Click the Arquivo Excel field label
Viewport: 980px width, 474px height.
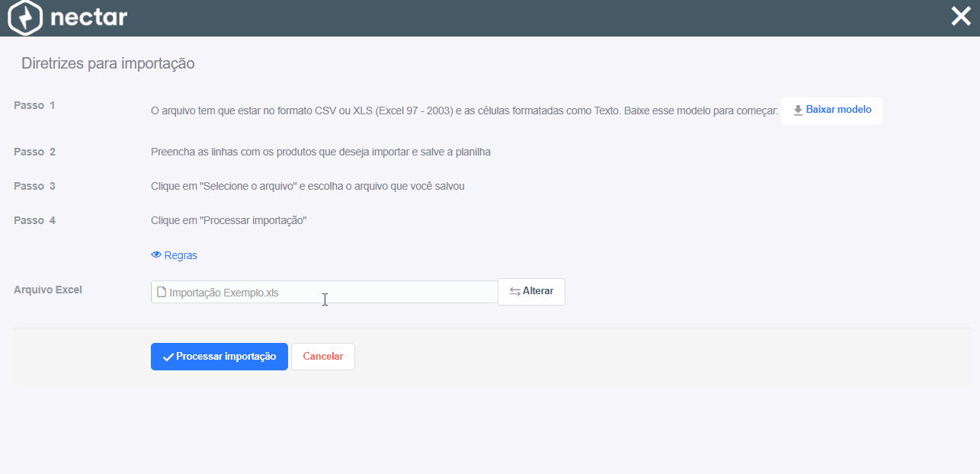pos(48,290)
